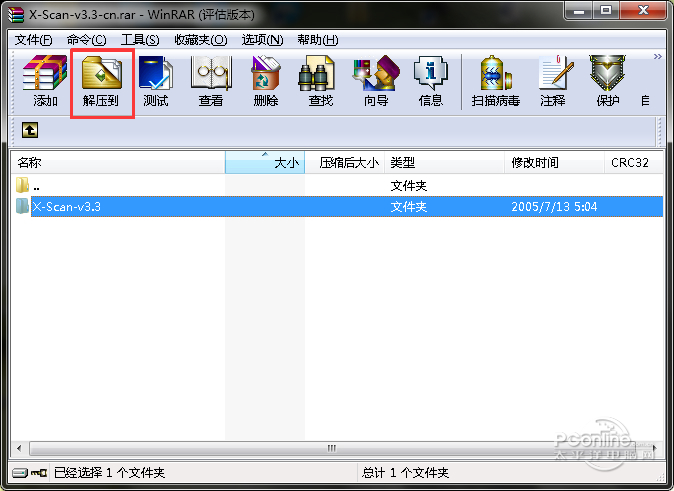The image size is (674, 491).
Task: Click the 保护 (Protect) shield icon
Action: pyautogui.click(x=608, y=82)
